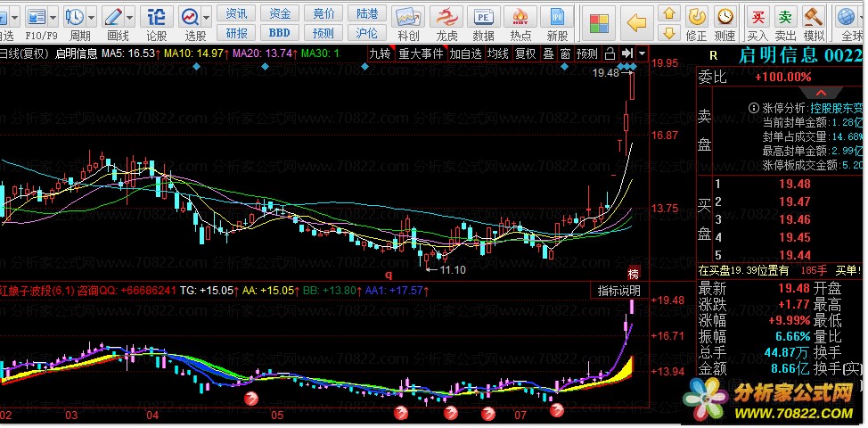
Task: Open the F10/F9 company info icon
Action: (36, 17)
